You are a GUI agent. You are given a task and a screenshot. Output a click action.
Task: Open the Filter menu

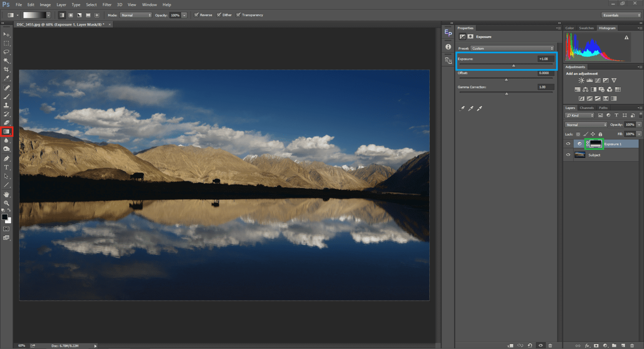pos(107,5)
